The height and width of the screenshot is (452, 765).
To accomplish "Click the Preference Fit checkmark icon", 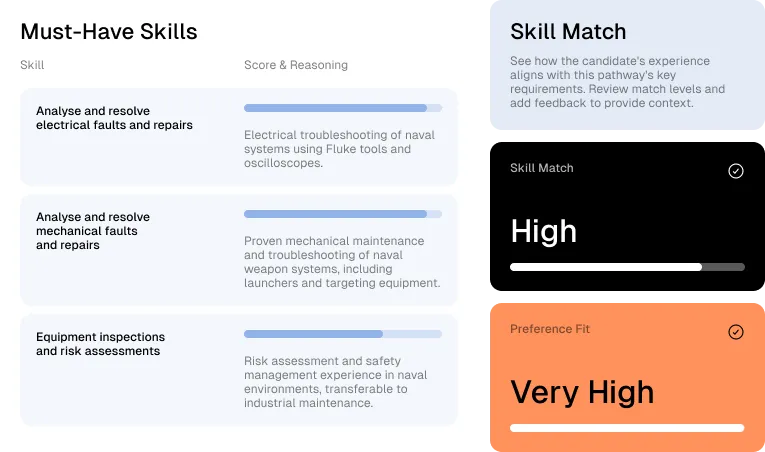I will pyautogui.click(x=736, y=332).
